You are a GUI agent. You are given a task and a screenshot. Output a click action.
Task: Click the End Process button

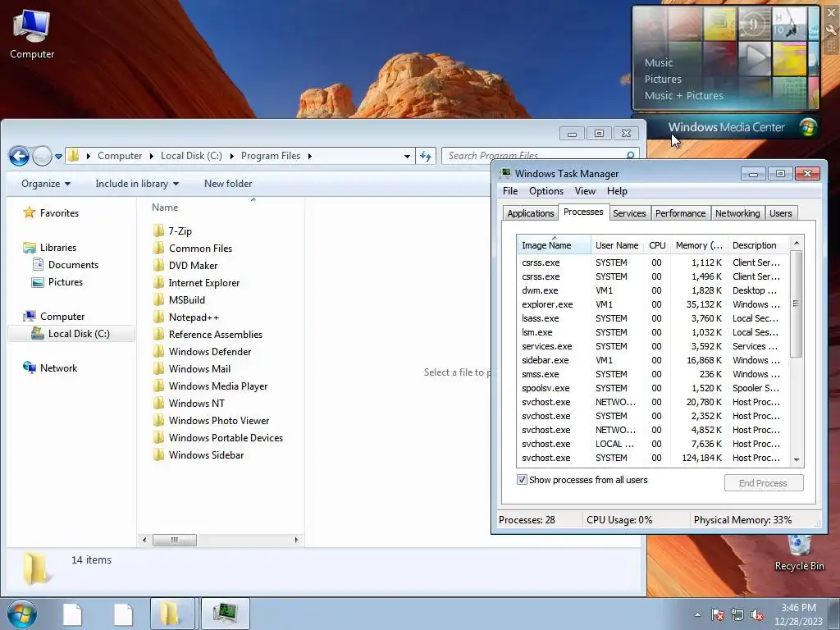[764, 482]
